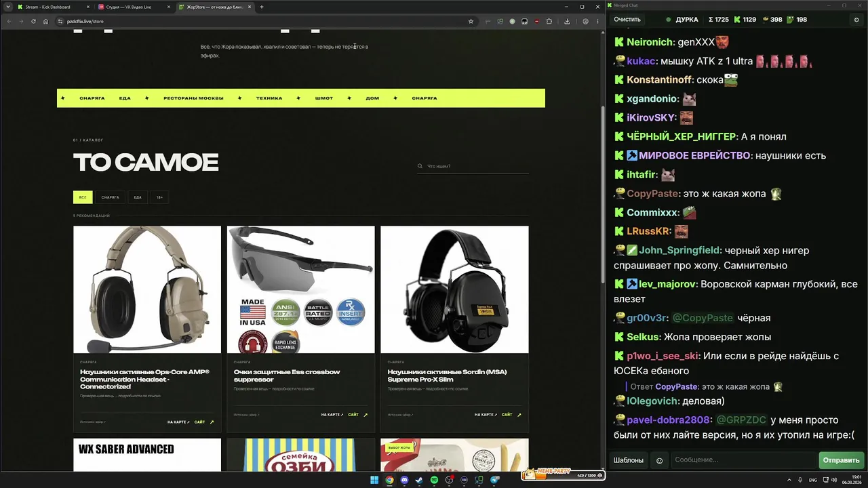This screenshot has width=868, height=488.
Task: Show hidden system tray icons
Action: [x=789, y=480]
